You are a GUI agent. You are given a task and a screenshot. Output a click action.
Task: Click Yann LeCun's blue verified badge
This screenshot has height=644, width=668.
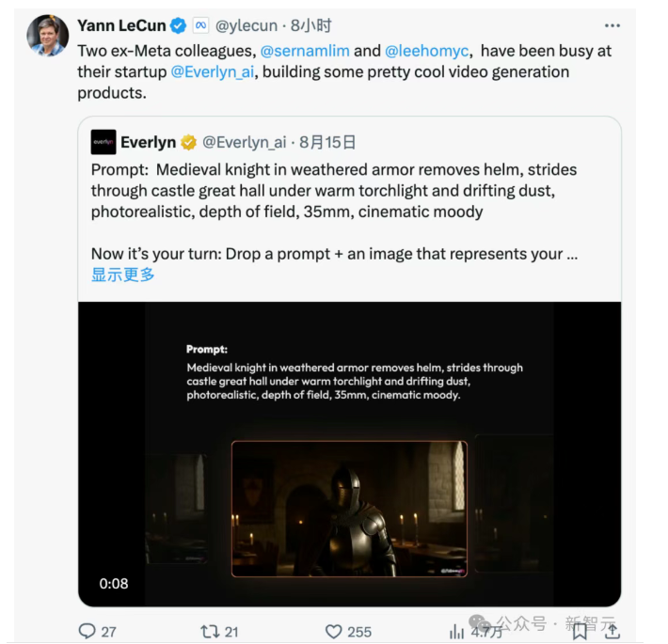178,26
